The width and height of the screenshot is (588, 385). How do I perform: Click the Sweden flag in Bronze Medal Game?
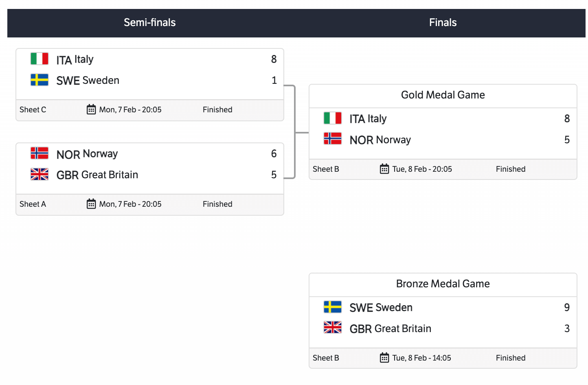click(333, 307)
